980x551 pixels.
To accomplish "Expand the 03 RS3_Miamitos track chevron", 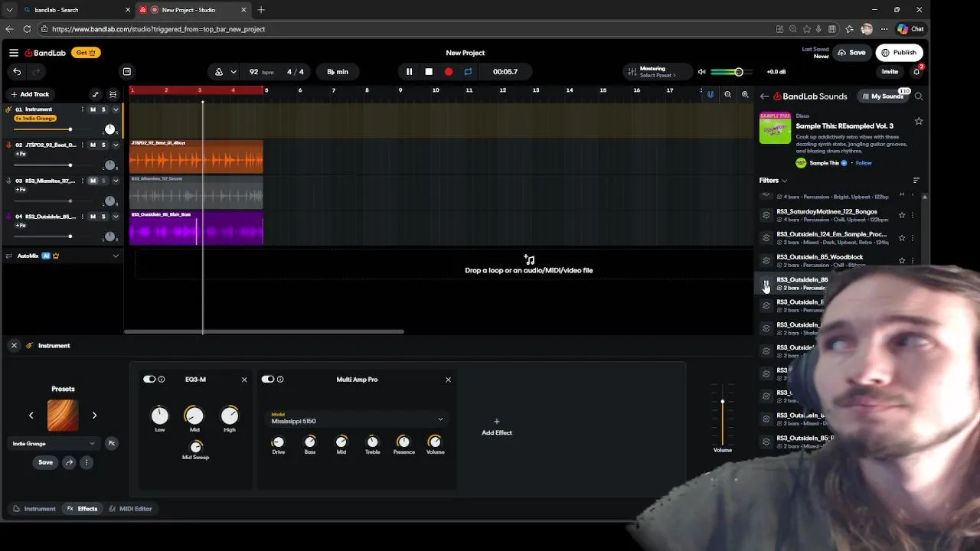I will coord(116,181).
